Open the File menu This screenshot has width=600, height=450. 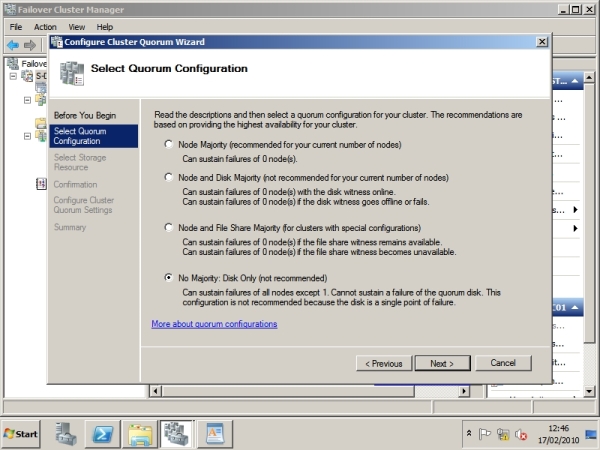click(16, 27)
